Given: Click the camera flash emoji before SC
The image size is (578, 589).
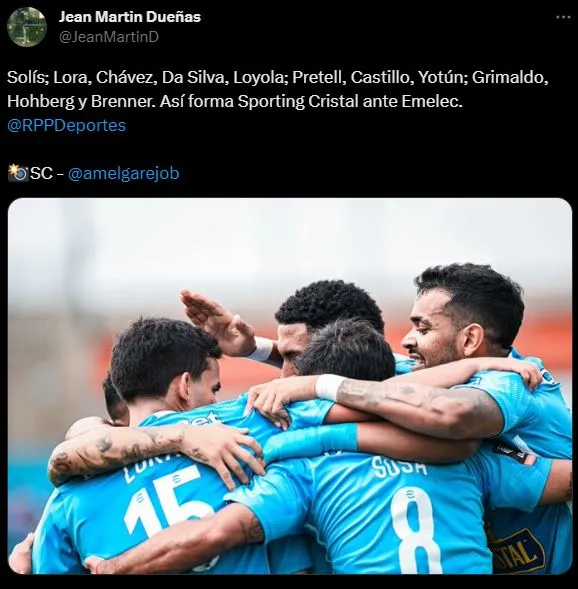Looking at the screenshot, I should [18, 173].
